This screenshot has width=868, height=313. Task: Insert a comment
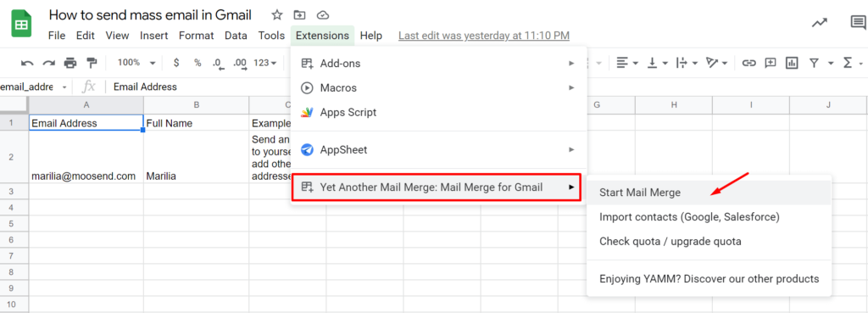(771, 63)
